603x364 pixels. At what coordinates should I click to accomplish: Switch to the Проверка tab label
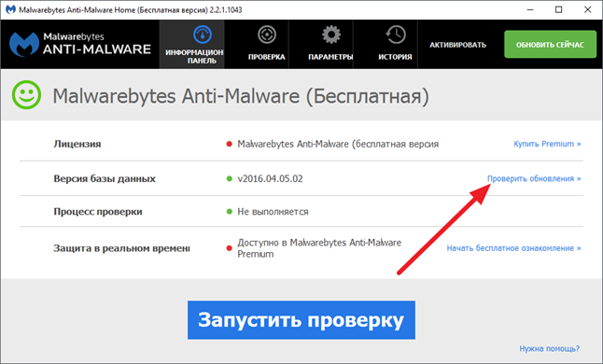[267, 57]
